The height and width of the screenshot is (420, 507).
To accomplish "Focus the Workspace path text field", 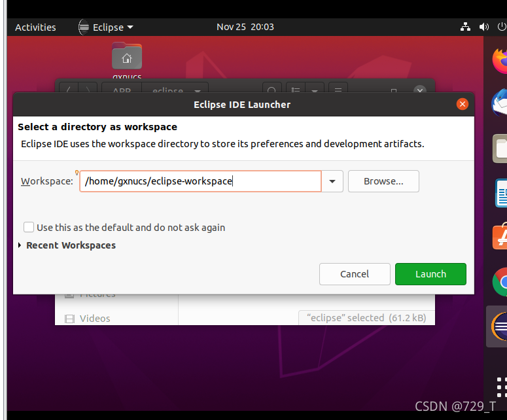I will pyautogui.click(x=200, y=181).
